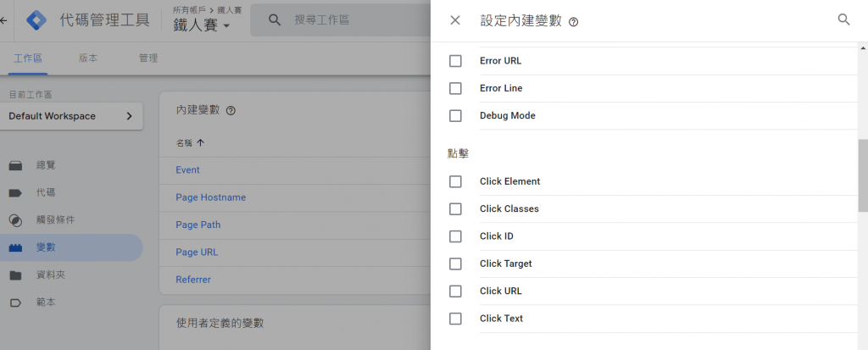Open 觸發條件 triggers in the sidebar
The height and width of the screenshot is (350, 868).
(x=55, y=219)
